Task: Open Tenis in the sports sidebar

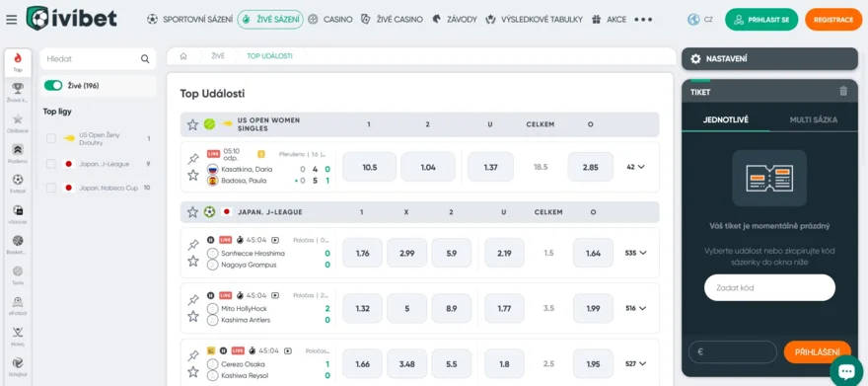Action: 18,275
